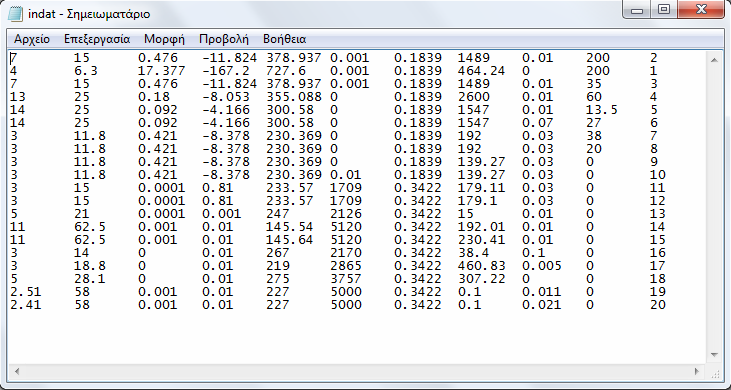The image size is (731, 390).
Task: Open the Μορφή menu
Action: point(165,39)
